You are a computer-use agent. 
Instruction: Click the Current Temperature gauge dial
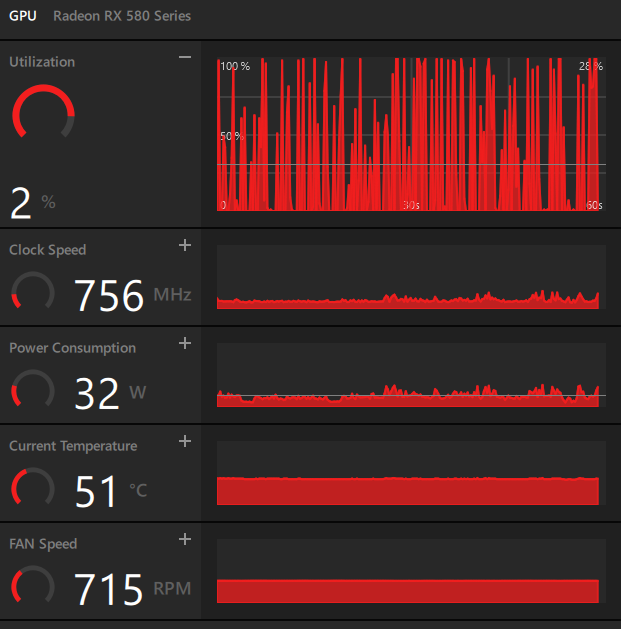(33, 486)
